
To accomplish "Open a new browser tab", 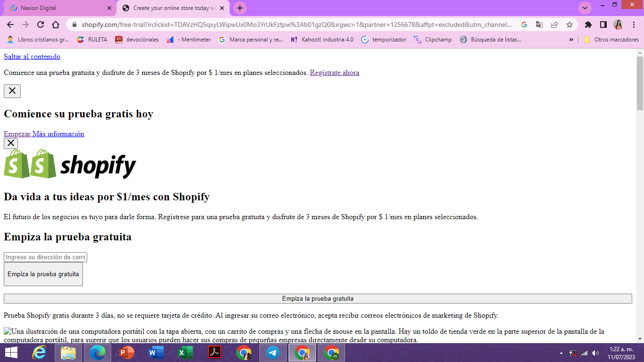I will pyautogui.click(x=240, y=8).
